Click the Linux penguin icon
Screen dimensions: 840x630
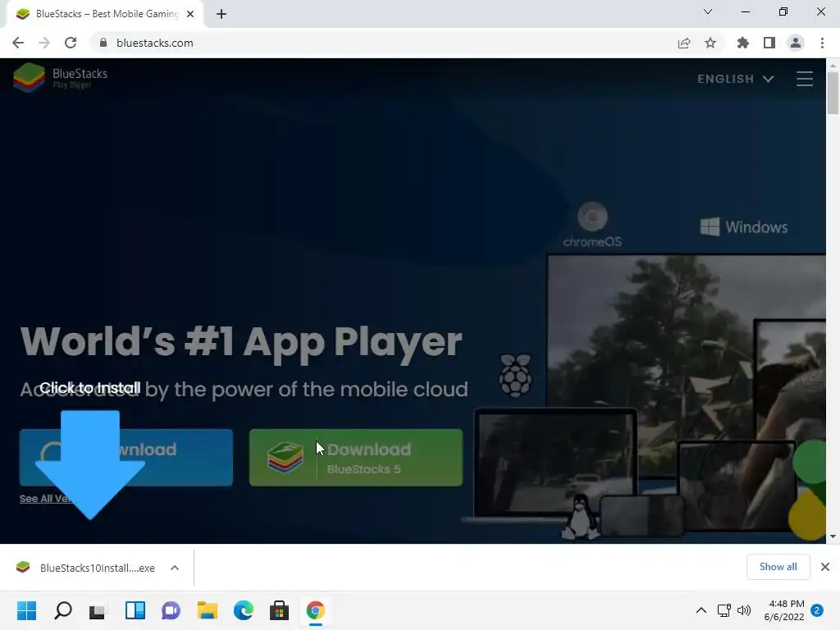tap(581, 518)
